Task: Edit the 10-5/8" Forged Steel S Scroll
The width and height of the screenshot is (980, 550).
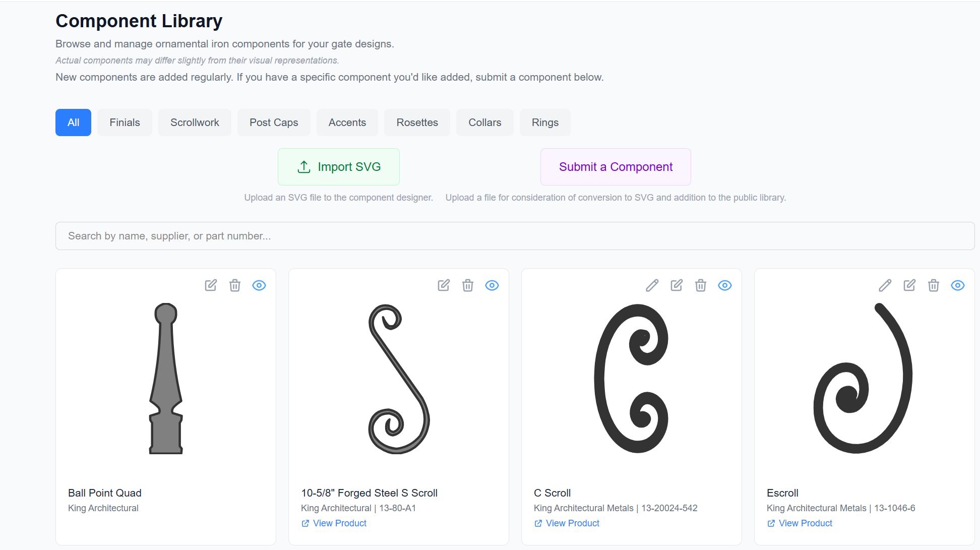Action: (444, 285)
